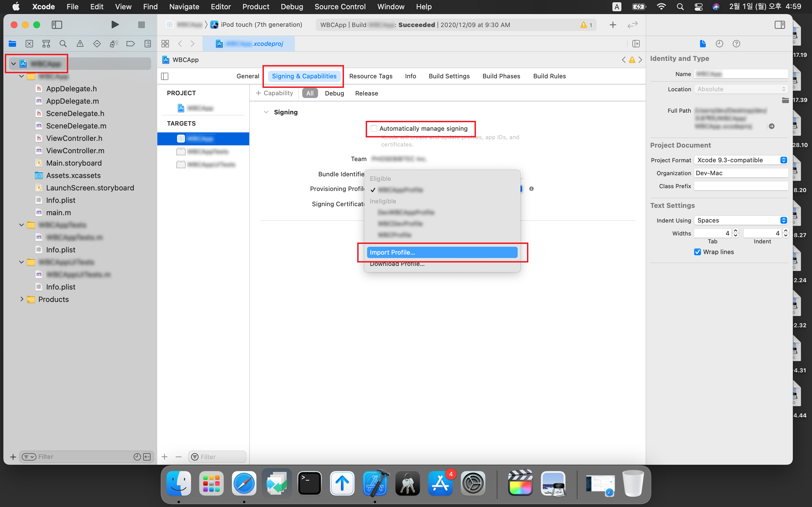Open the Quick Help inspector
This screenshot has width=812, height=507.
point(736,44)
